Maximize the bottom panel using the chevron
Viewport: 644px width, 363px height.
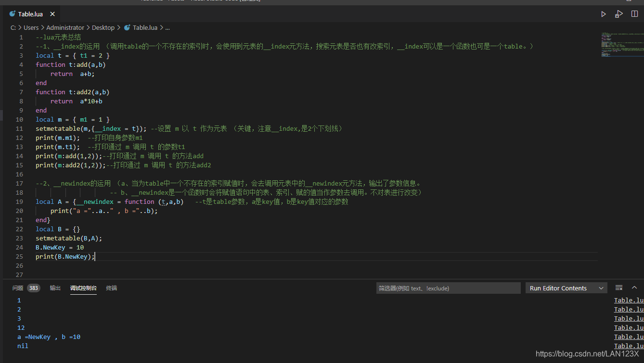634,288
